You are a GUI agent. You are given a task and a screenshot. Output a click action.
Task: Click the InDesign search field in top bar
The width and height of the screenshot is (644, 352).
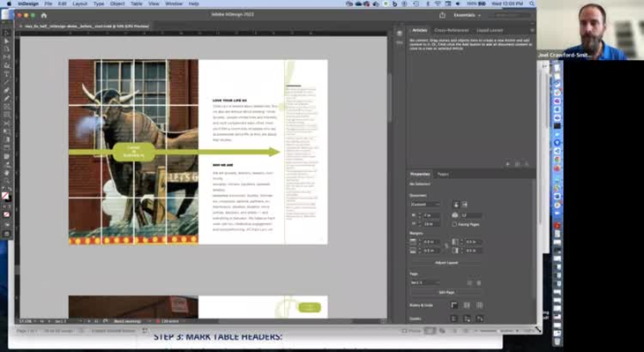[509, 15]
